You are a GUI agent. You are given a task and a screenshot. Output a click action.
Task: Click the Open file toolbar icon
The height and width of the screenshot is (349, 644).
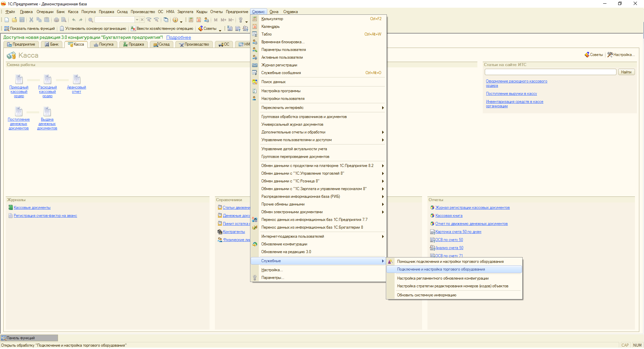14,20
